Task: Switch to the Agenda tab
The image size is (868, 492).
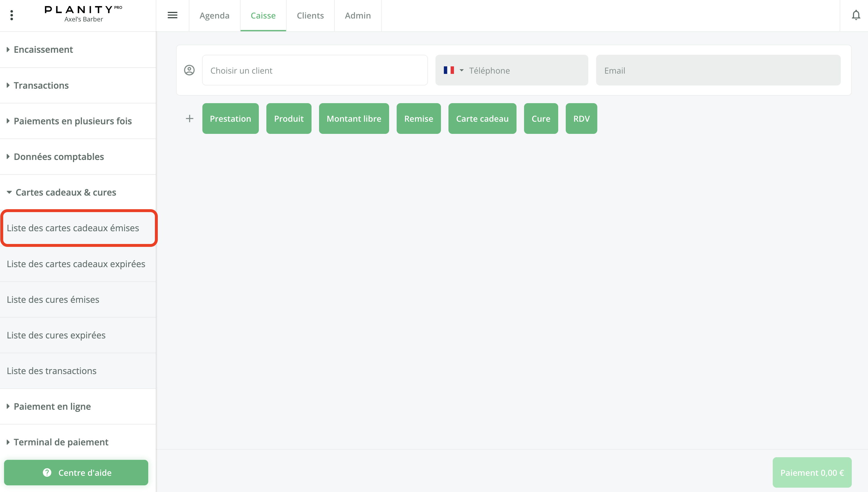Action: [214, 16]
